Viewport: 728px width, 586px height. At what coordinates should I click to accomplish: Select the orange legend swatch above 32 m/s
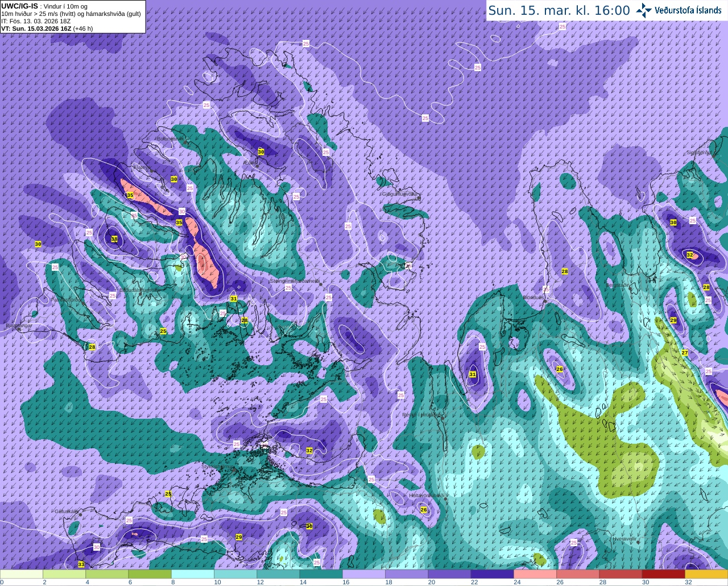(x=706, y=574)
